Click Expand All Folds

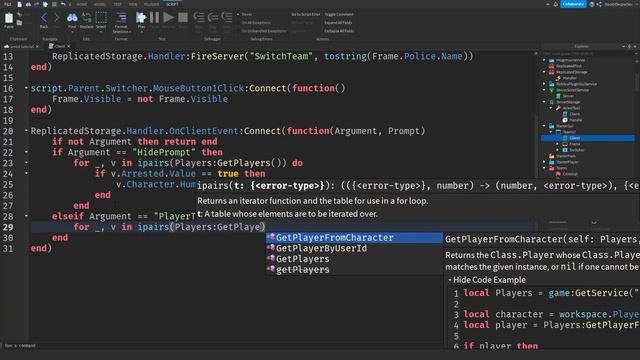pos(338,22)
